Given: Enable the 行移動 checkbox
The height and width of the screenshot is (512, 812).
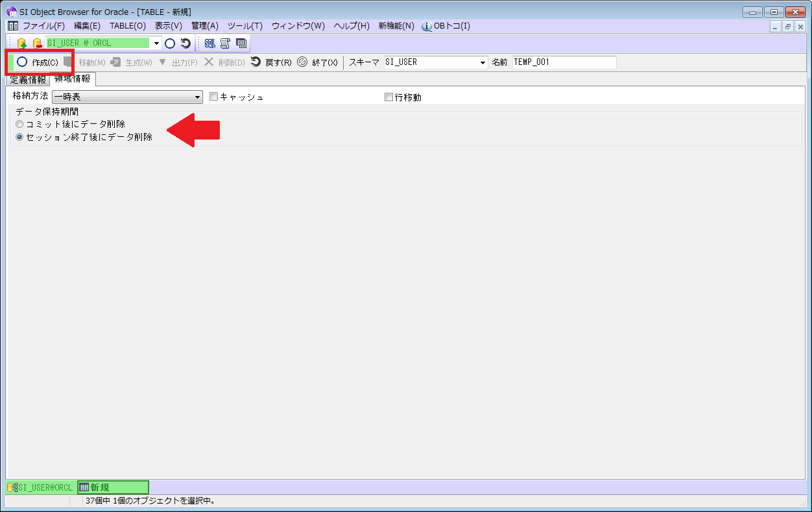Looking at the screenshot, I should [388, 97].
